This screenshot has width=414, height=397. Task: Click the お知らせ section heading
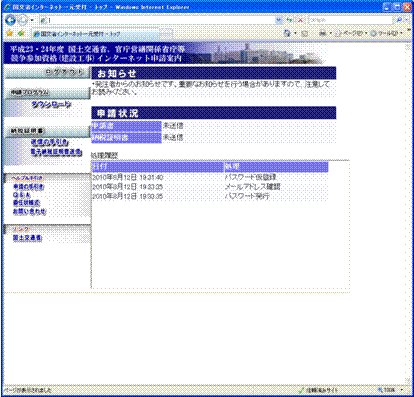pos(214,73)
